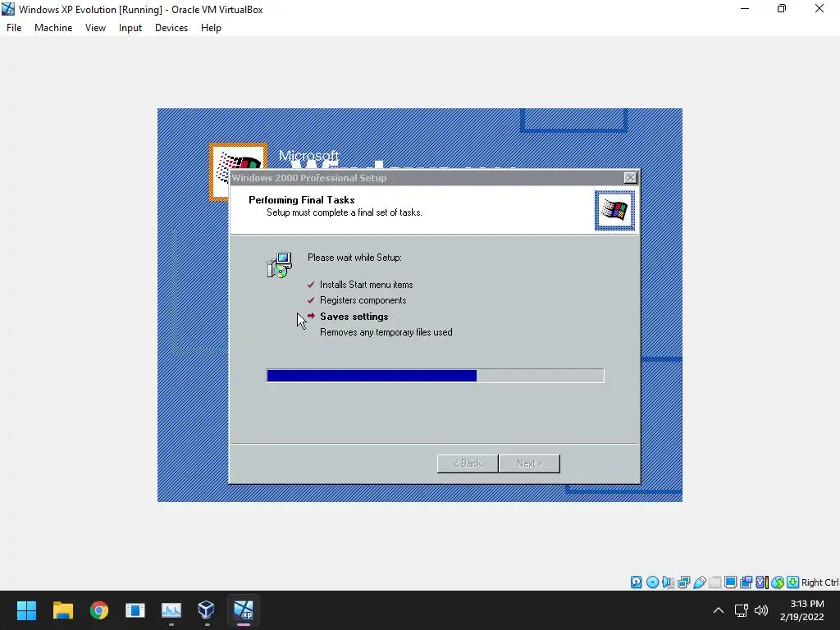Click the Right Ctrl host key label

pos(819,582)
